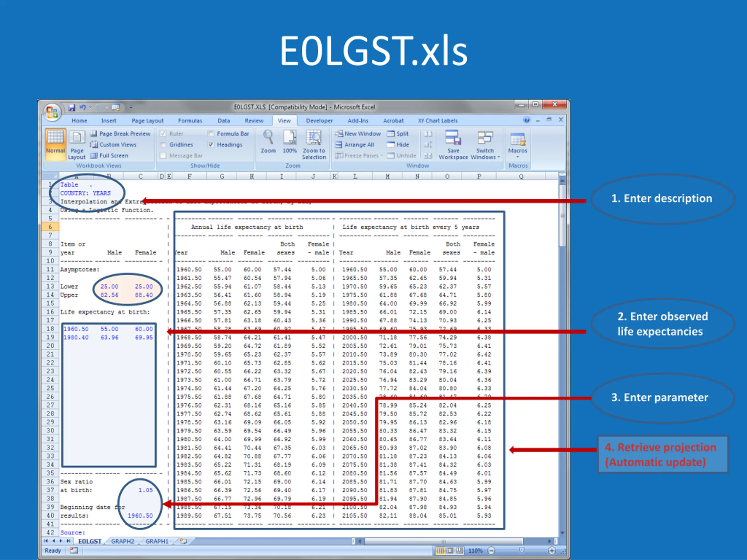The image size is (747, 560).
Task: Open the Home ribbon tab
Action: pyautogui.click(x=79, y=120)
